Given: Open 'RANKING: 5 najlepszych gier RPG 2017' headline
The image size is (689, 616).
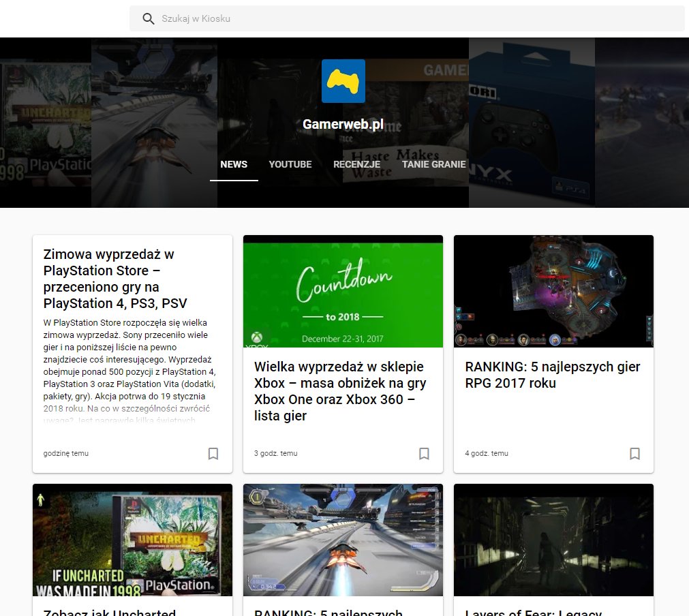Looking at the screenshot, I should (552, 375).
